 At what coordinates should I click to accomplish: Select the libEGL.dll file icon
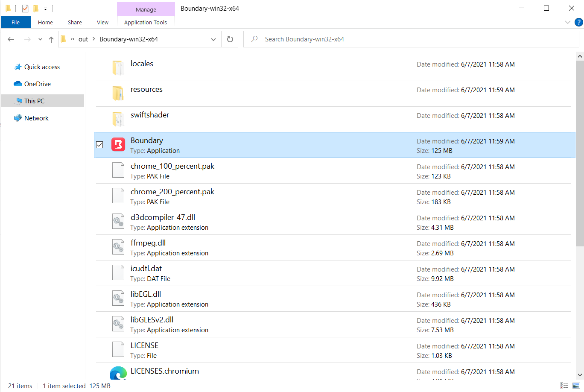pyautogui.click(x=118, y=298)
